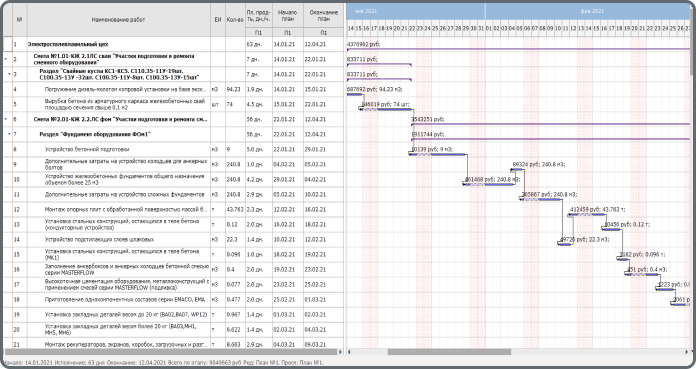Select row "Установка закладных деталей весом до 20 кг"
This screenshot has width=696, height=369.
click(x=173, y=314)
